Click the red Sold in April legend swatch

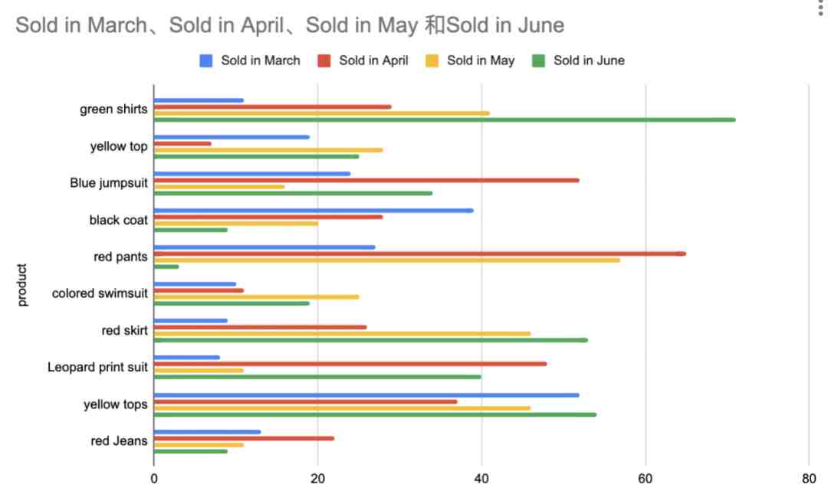tap(324, 61)
